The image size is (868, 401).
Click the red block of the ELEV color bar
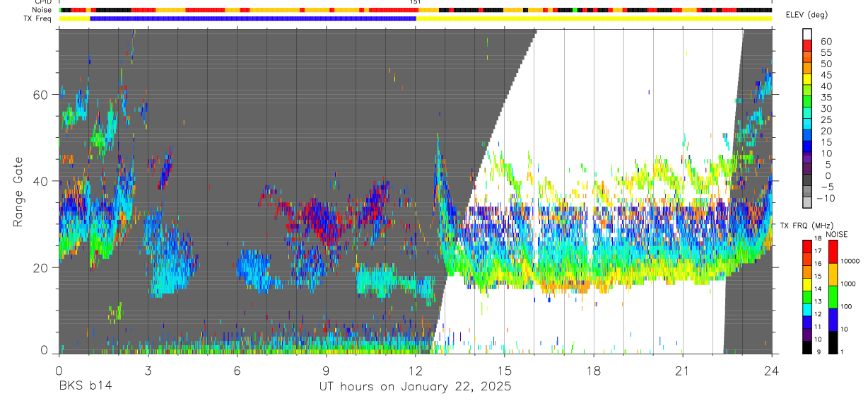tap(808, 45)
